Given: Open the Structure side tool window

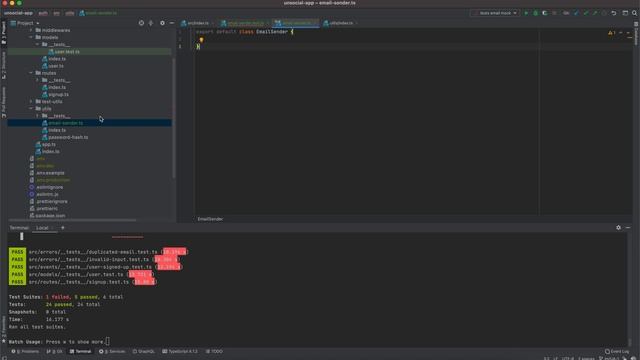Looking at the screenshot, I should click(4, 66).
